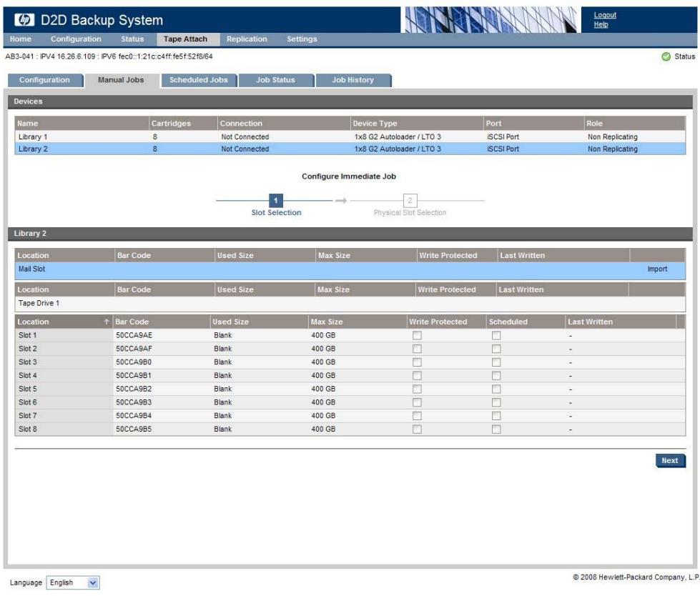The image size is (700, 596).
Task: Open the Replication menu
Action: [247, 39]
